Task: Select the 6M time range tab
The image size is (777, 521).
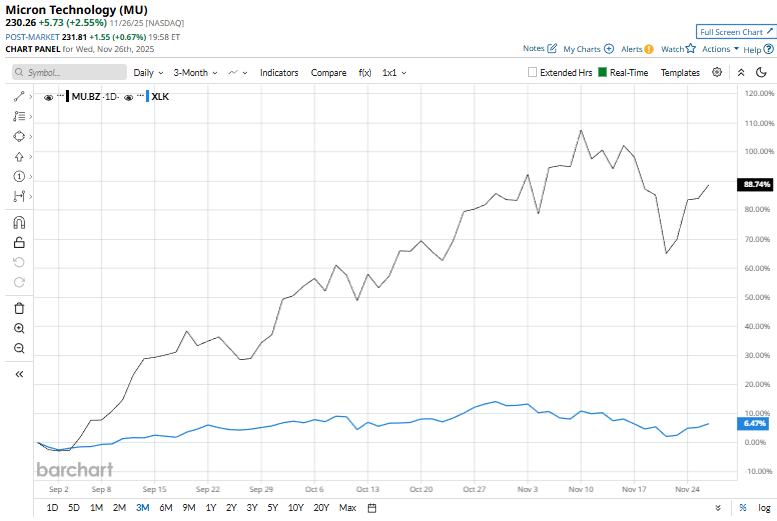Action: [x=166, y=508]
